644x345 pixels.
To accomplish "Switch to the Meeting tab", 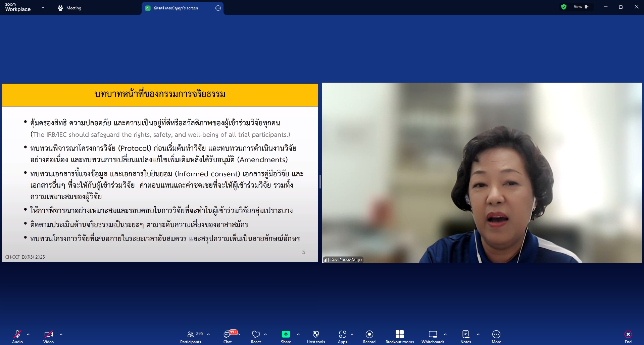I will 70,8.
